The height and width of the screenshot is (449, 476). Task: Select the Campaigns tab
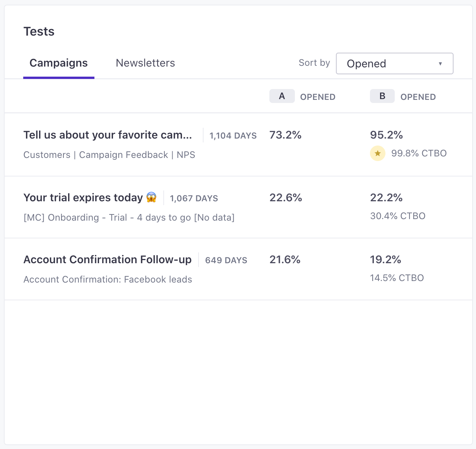[58, 63]
